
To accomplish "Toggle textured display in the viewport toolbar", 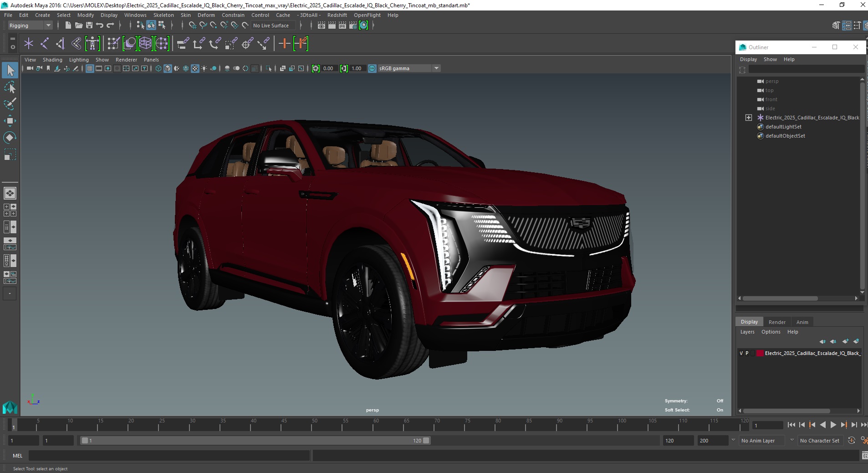I will click(195, 68).
